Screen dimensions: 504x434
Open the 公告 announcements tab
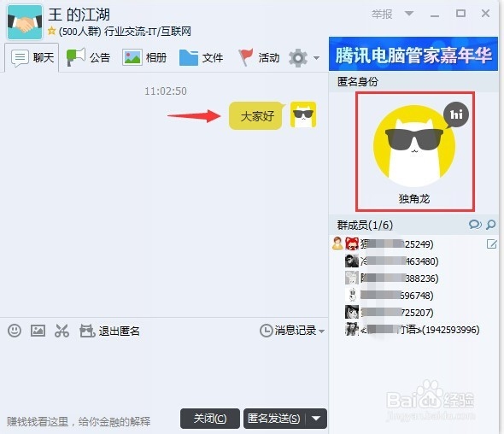[x=88, y=57]
